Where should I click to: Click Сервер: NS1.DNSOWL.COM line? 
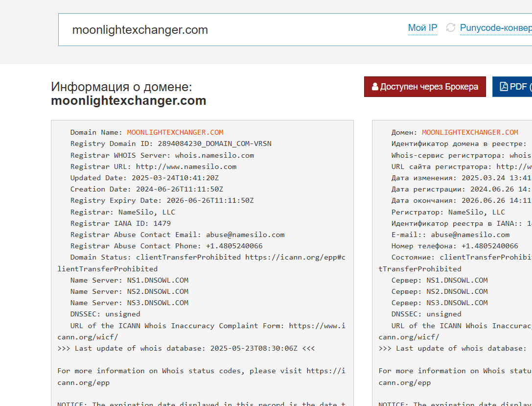coord(439,281)
